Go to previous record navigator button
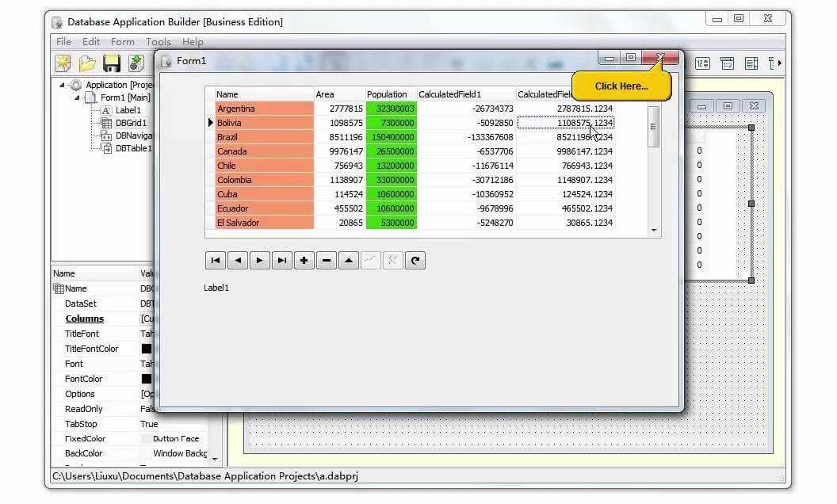The width and height of the screenshot is (837, 504). [x=238, y=261]
